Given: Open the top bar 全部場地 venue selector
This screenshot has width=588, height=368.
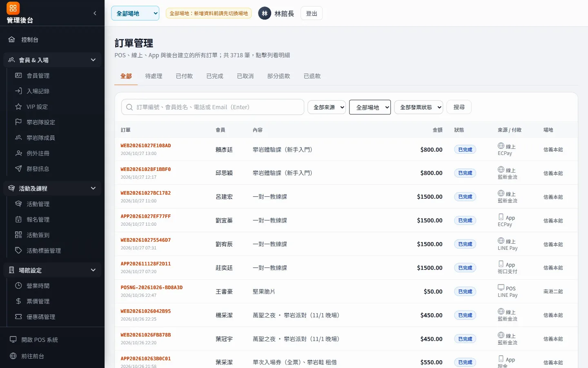Looking at the screenshot, I should pos(135,13).
